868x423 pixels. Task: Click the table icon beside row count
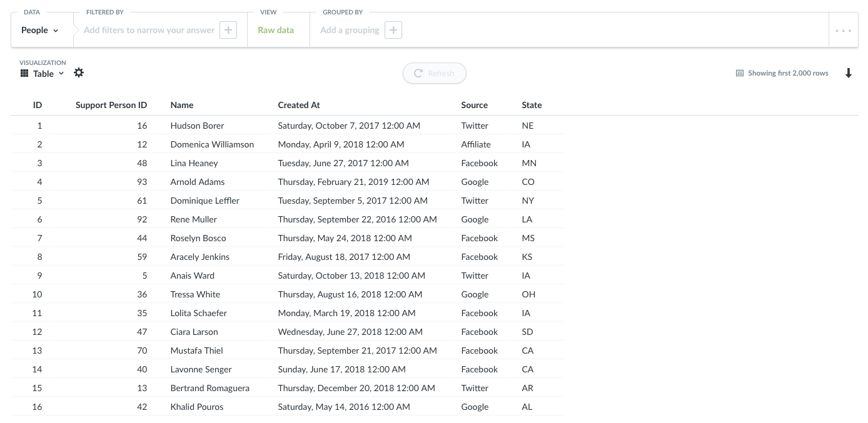coord(740,73)
